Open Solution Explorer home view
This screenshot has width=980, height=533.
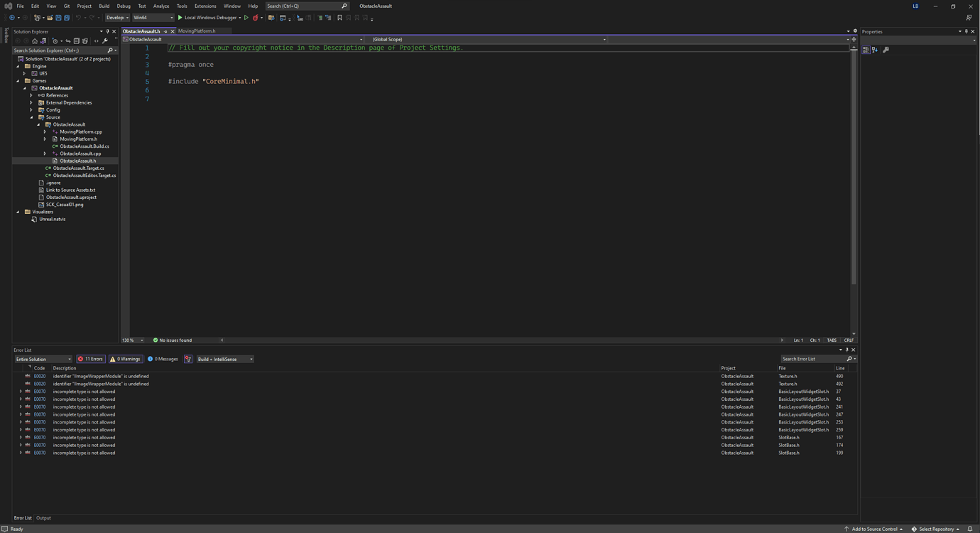point(35,41)
